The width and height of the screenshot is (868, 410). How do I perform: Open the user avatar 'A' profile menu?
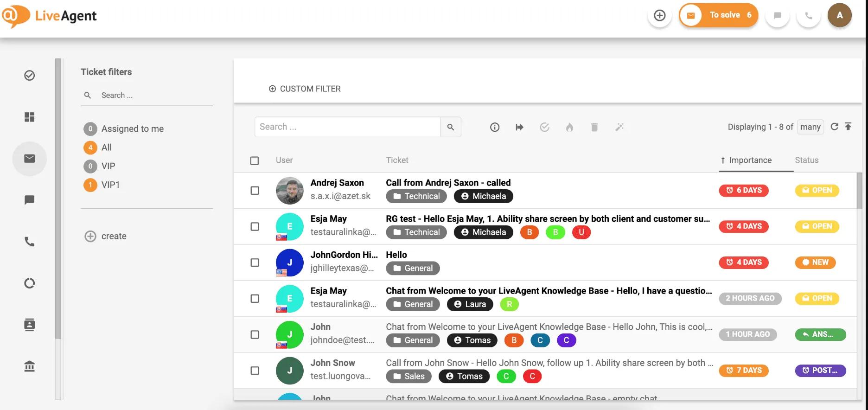[x=840, y=15]
